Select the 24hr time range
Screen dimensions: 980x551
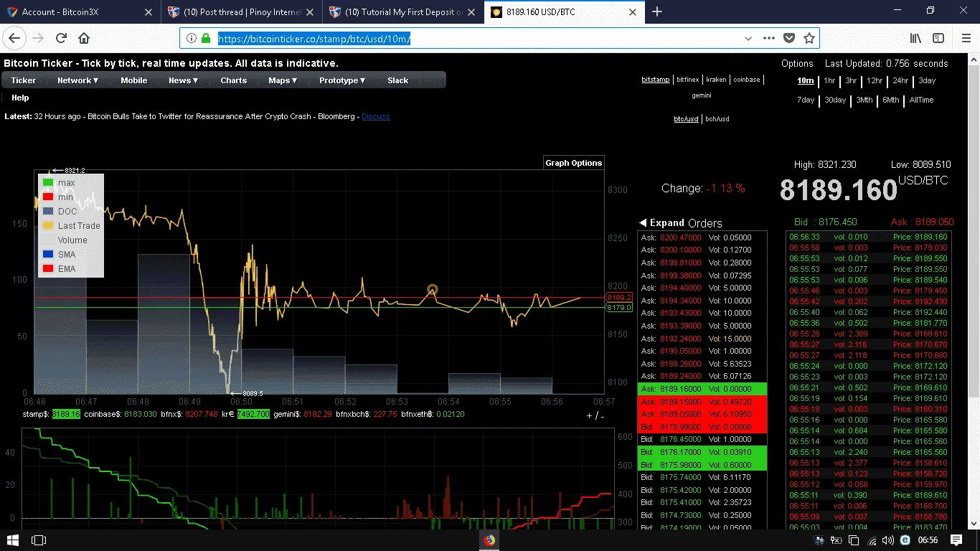[900, 80]
